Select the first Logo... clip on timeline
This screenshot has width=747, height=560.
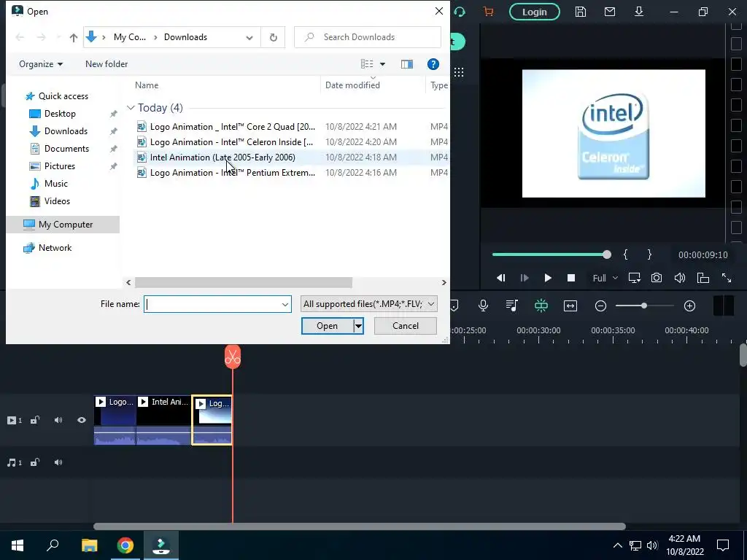click(115, 421)
